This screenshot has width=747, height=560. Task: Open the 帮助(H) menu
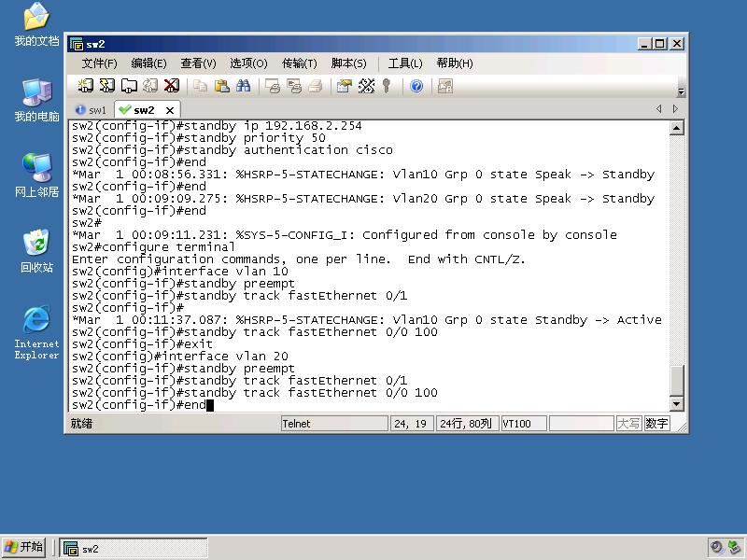(x=455, y=63)
